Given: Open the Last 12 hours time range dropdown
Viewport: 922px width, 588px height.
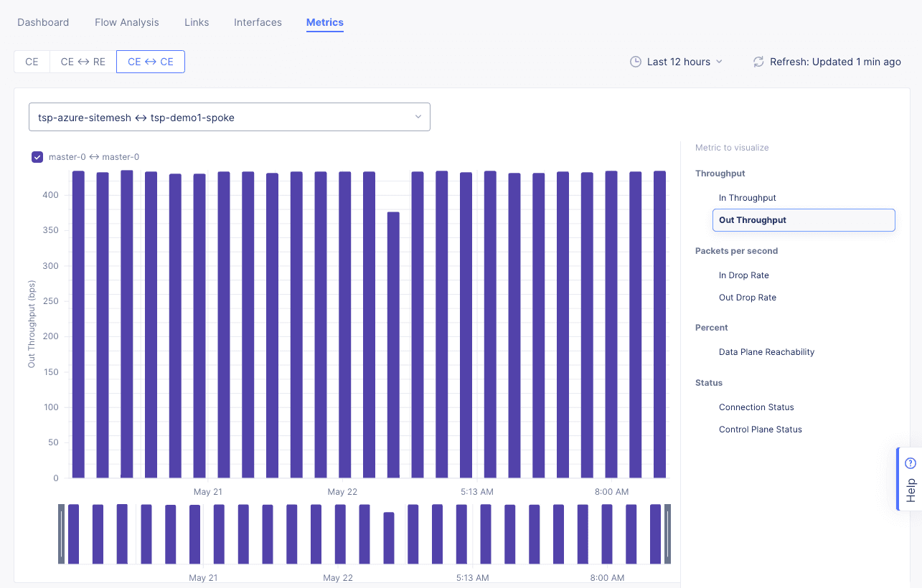Looking at the screenshot, I should coord(676,62).
